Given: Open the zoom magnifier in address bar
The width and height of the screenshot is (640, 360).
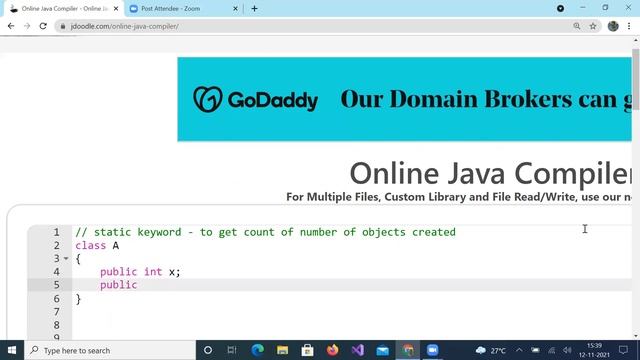Looking at the screenshot, I should click(x=577, y=26).
